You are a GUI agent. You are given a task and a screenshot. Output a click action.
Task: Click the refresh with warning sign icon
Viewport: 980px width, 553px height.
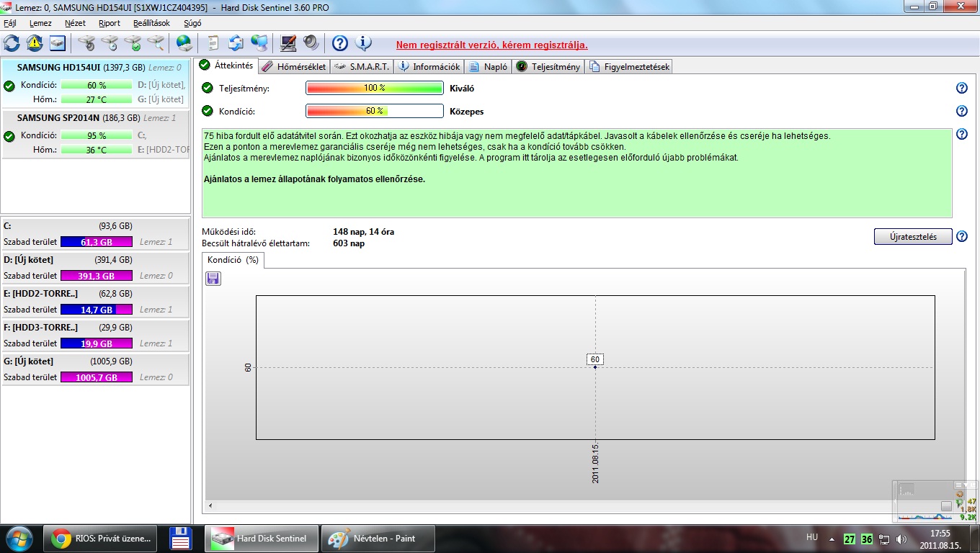[x=35, y=43]
